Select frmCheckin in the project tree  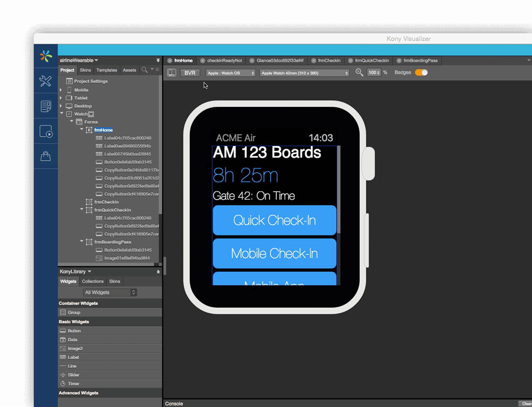tap(102, 202)
